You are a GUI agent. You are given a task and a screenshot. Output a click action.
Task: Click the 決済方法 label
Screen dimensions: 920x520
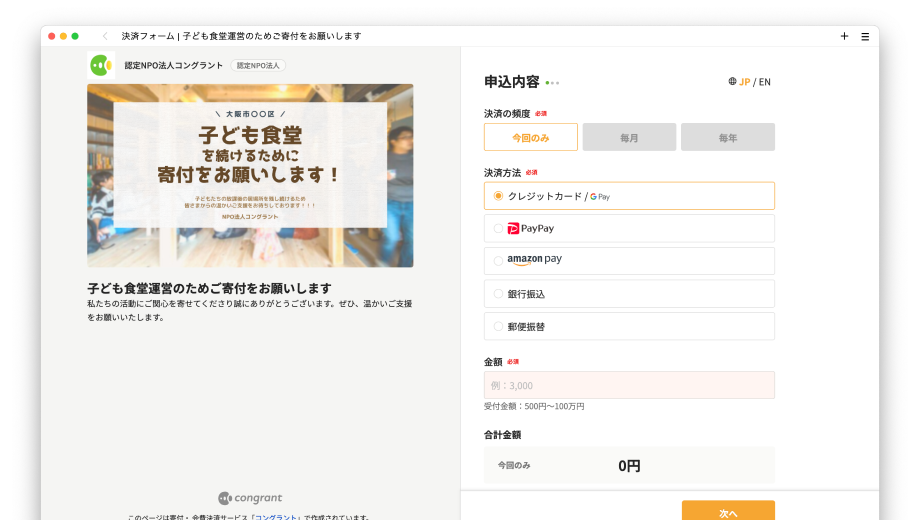click(x=502, y=173)
